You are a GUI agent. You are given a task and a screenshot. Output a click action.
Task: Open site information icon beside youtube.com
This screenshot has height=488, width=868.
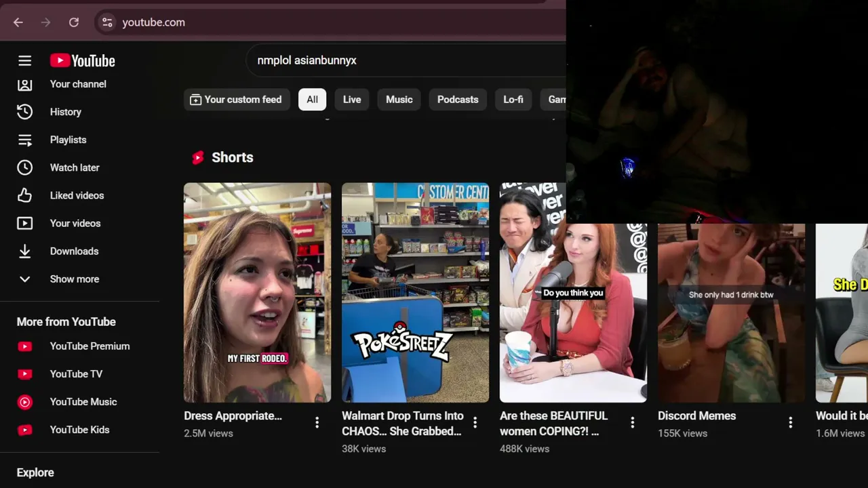pyautogui.click(x=107, y=22)
